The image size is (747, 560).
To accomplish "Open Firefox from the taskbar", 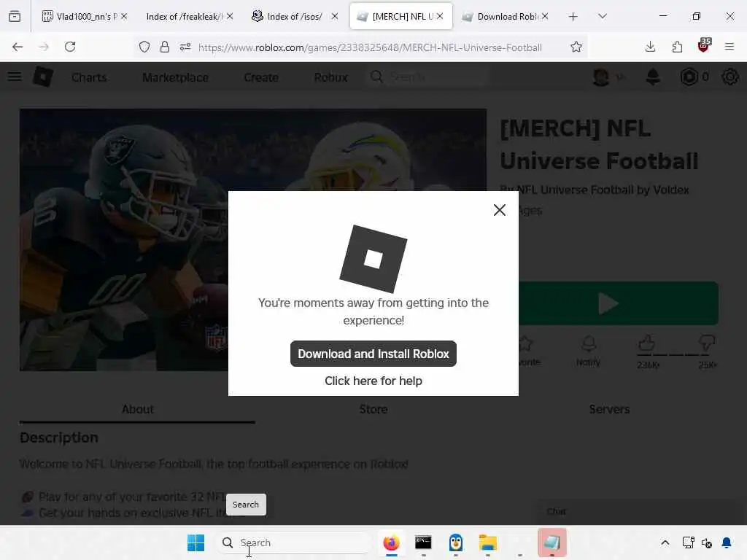I will pos(392,542).
